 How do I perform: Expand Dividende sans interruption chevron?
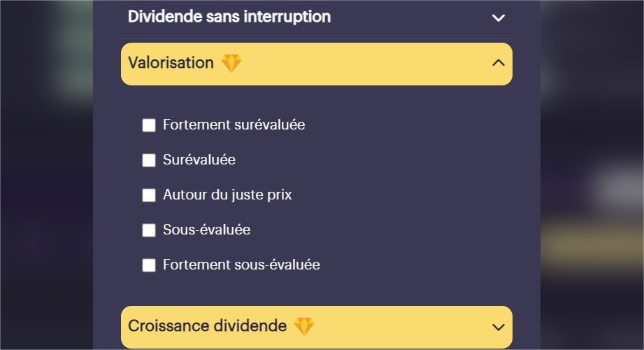click(498, 18)
